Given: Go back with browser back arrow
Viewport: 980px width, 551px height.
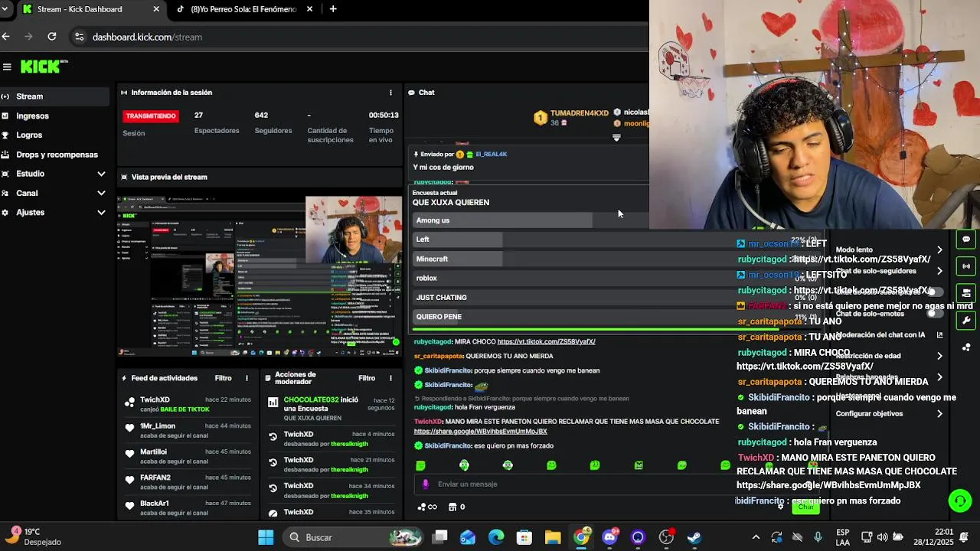Looking at the screenshot, I should point(6,36).
